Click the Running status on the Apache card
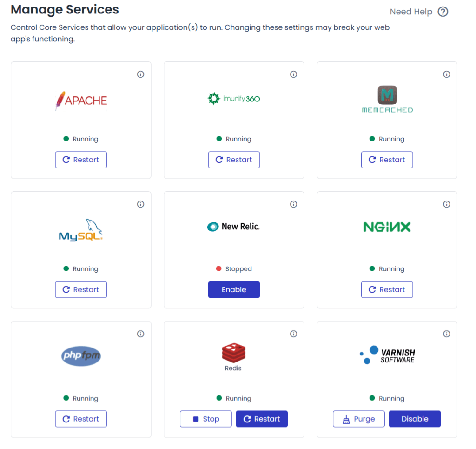 click(81, 139)
